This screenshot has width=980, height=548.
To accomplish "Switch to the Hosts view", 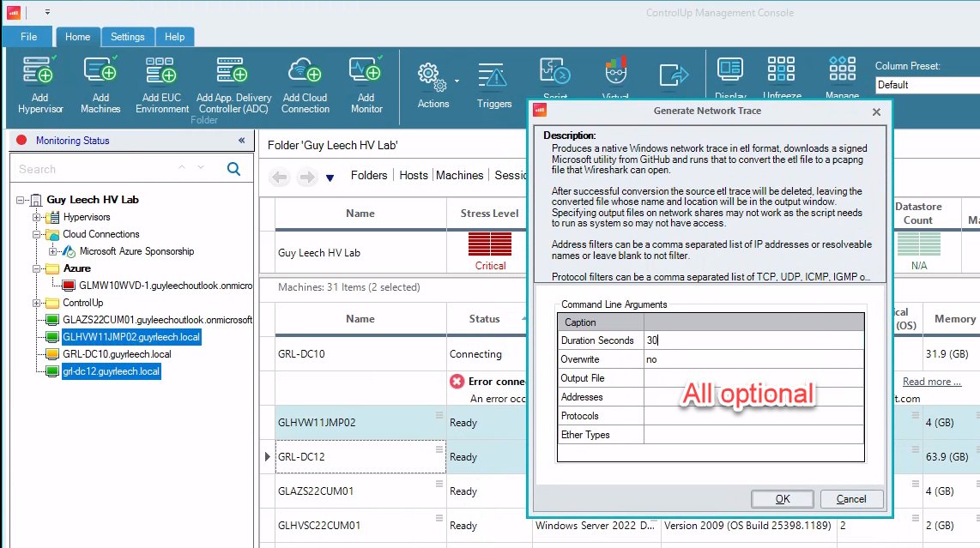I will (414, 176).
